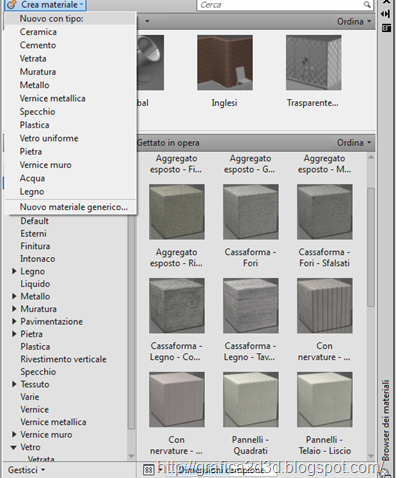Expand the Pietra tree node arrow
This screenshot has width=396, height=478.
coord(14,334)
